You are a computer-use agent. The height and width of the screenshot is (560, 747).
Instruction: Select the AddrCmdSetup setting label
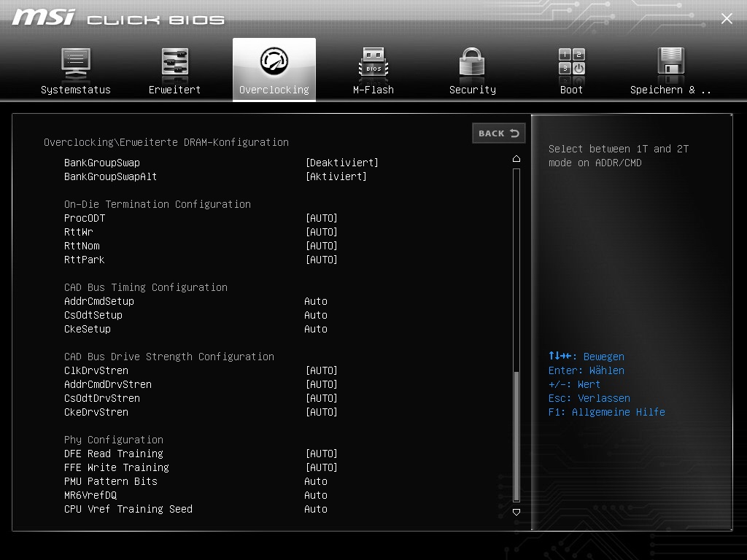point(99,301)
